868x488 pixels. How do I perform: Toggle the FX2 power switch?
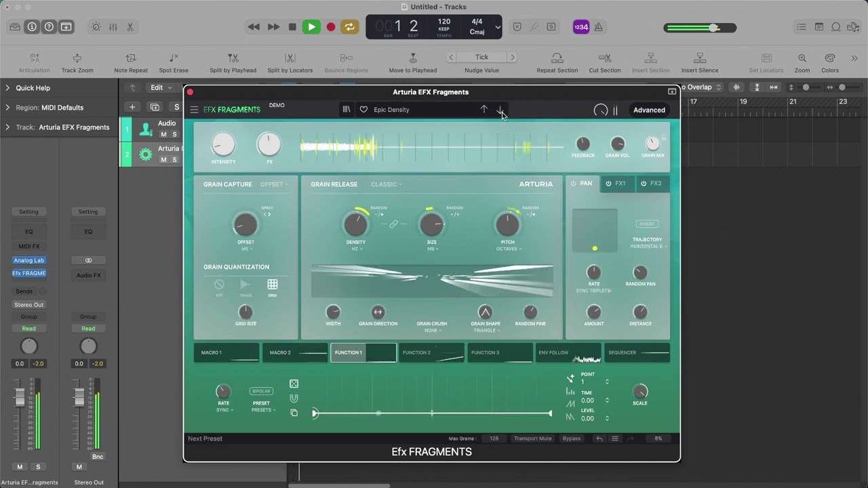(644, 184)
